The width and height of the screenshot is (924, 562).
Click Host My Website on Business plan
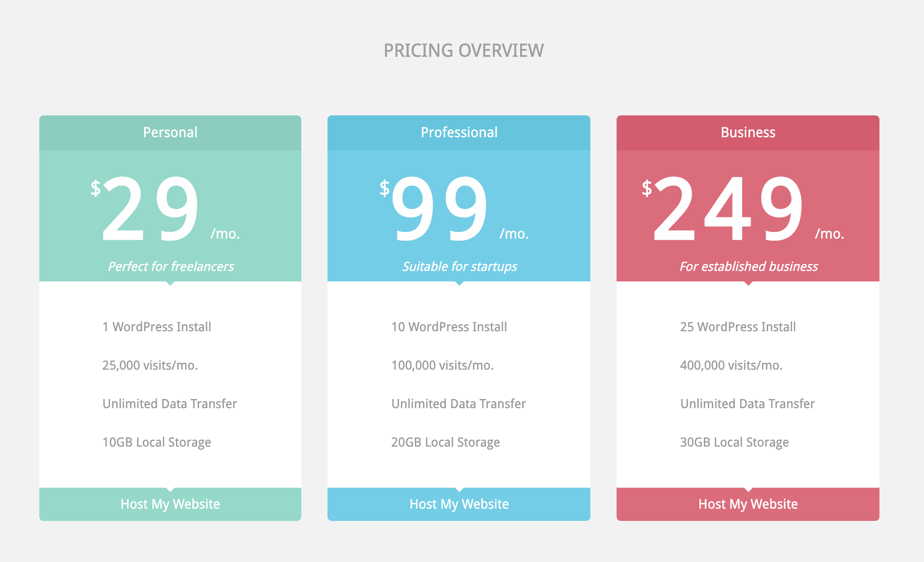pyautogui.click(x=748, y=504)
